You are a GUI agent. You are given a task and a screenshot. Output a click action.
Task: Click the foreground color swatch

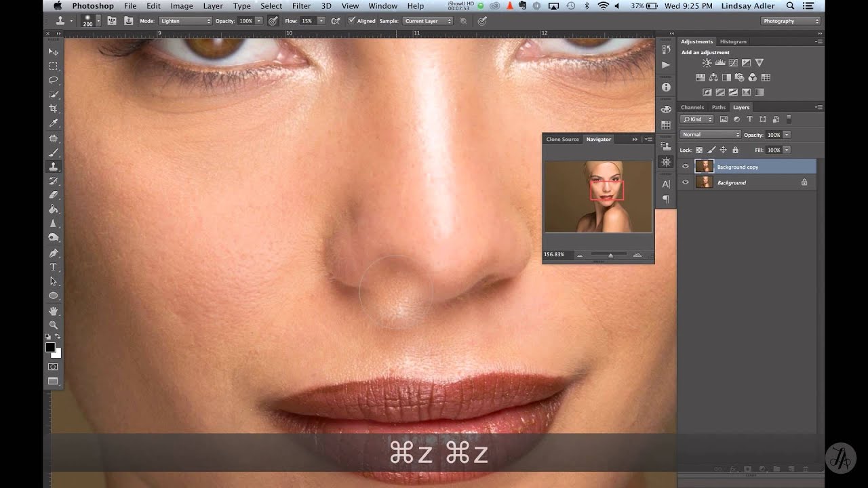coord(50,347)
